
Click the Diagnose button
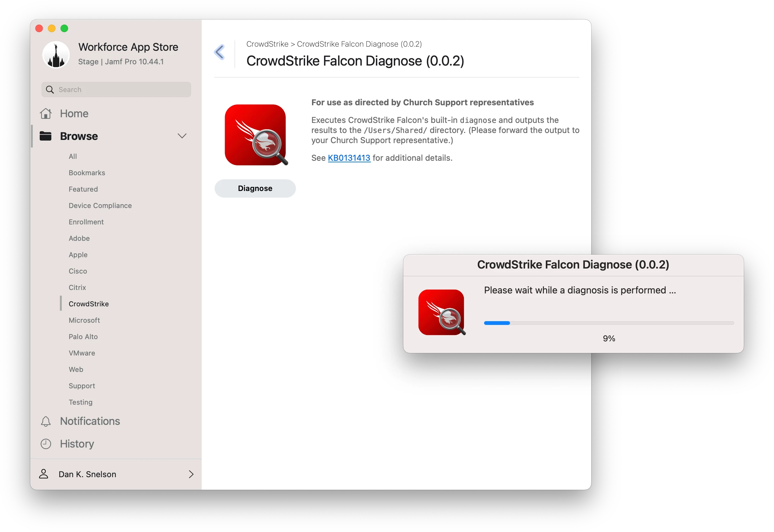coord(255,188)
